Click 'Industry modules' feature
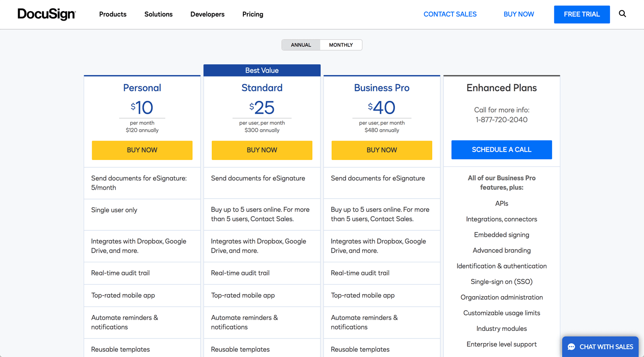Image resolution: width=644 pixels, height=357 pixels. pos(501,329)
